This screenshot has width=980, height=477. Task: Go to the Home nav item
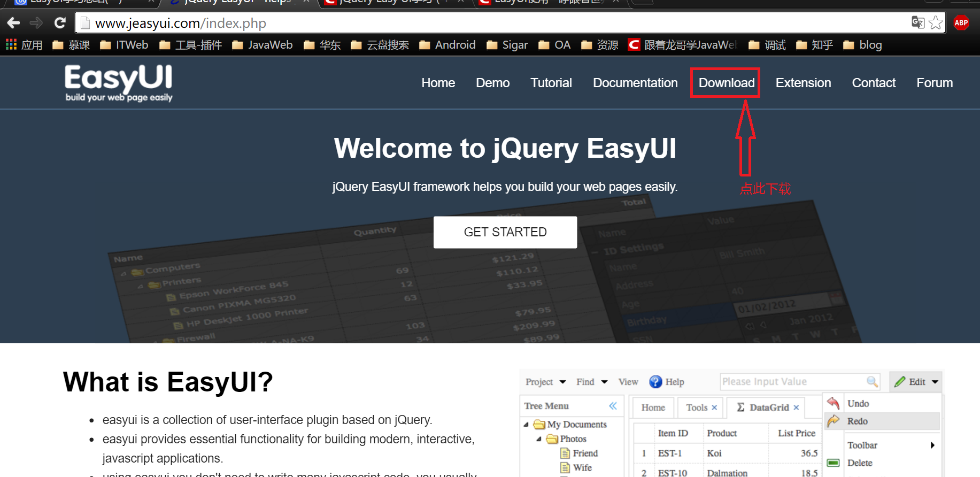pos(438,83)
